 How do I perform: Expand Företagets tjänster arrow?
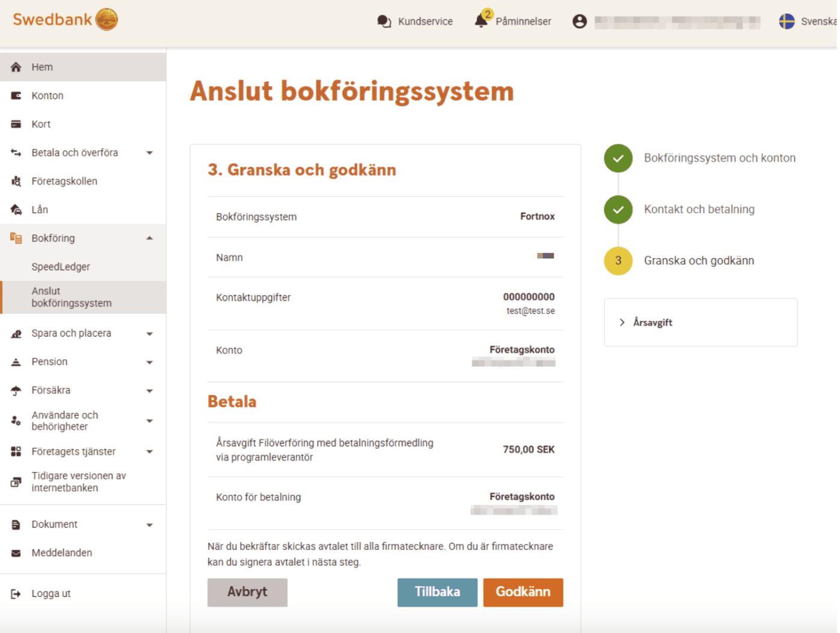(150, 451)
